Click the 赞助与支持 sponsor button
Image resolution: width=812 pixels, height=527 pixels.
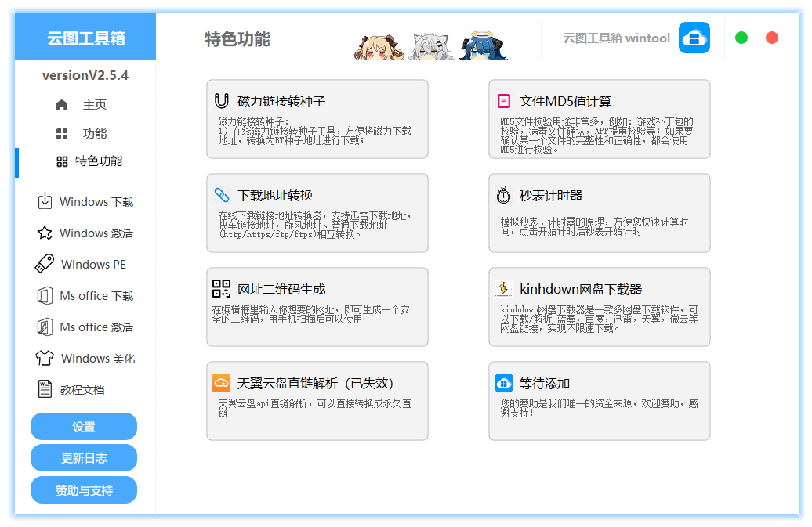coord(84,490)
